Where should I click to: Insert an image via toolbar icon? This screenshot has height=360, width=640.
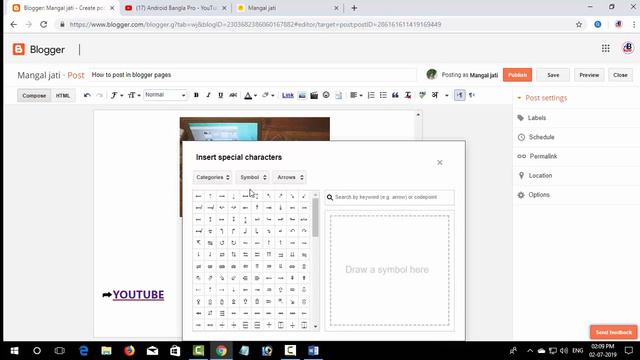click(x=302, y=95)
